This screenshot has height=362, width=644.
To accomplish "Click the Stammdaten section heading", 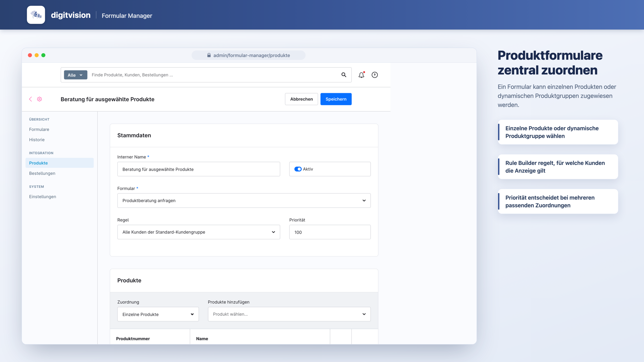I will click(x=134, y=135).
